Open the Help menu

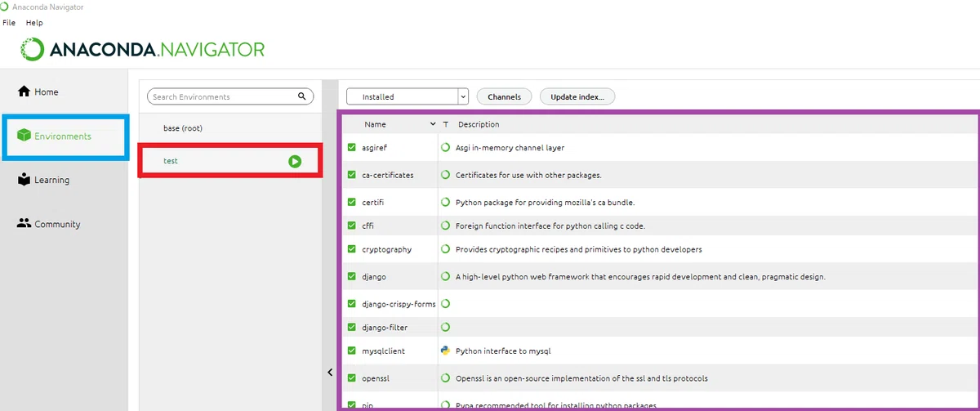tap(34, 23)
